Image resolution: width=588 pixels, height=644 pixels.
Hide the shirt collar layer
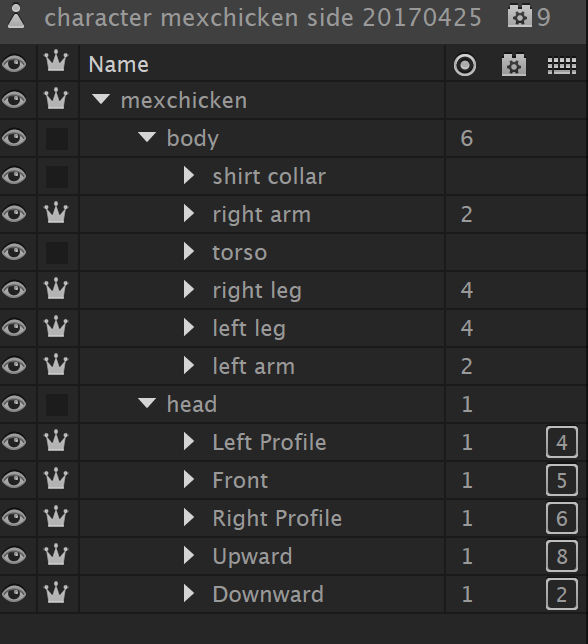(15, 176)
